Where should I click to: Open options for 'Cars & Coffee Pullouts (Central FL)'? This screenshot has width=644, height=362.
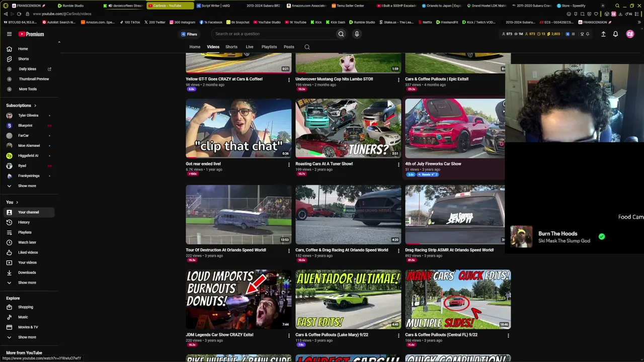point(508,335)
